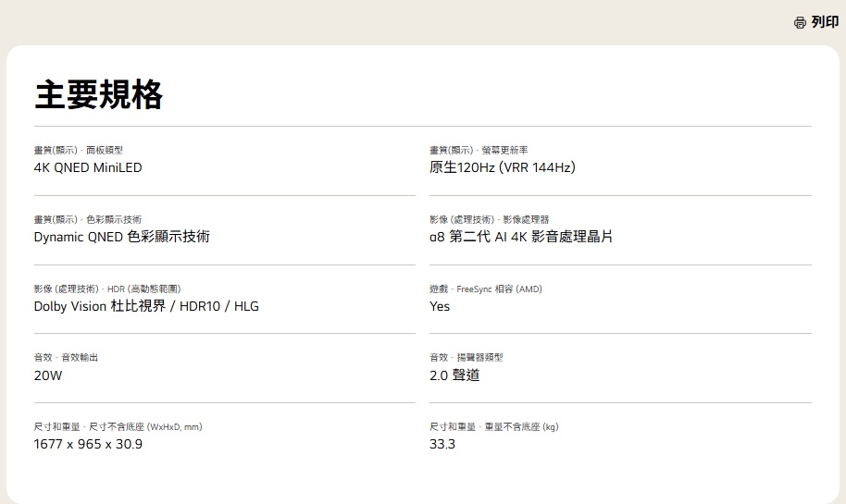Click the HDR (高動態範圍) spec label
The height and width of the screenshot is (504, 846).
138,289
